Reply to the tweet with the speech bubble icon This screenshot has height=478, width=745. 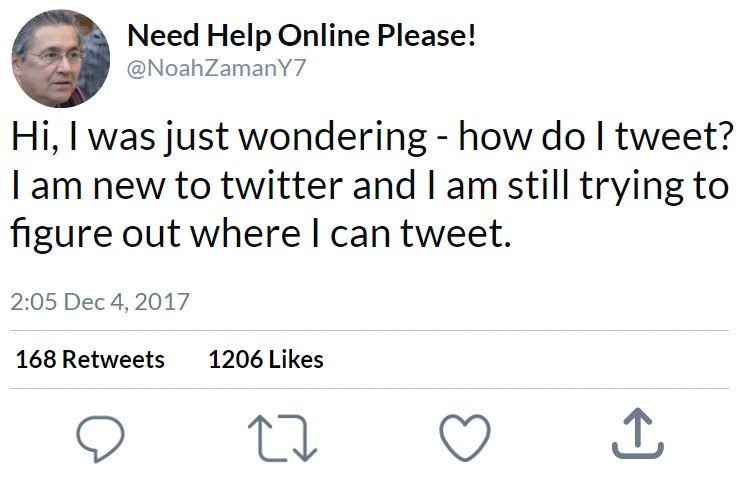[100, 436]
